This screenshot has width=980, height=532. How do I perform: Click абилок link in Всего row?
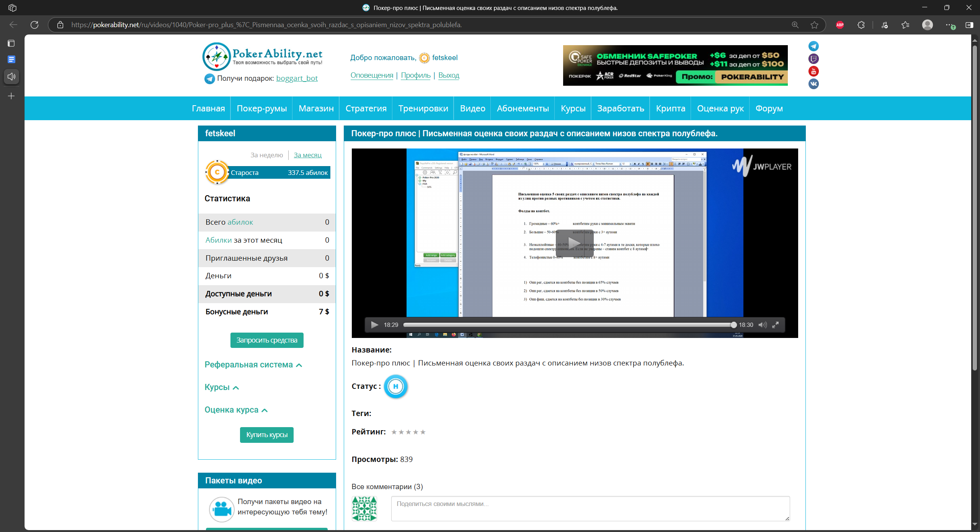240,222
